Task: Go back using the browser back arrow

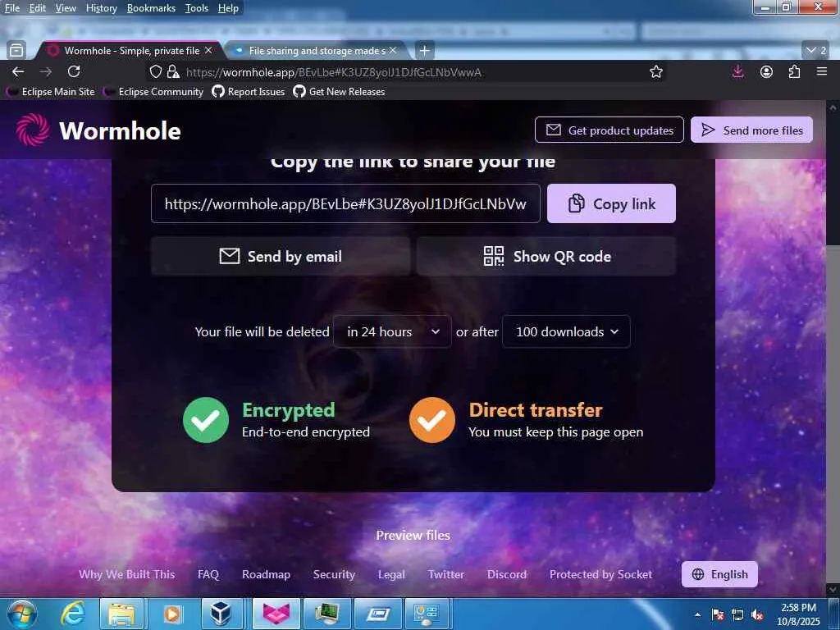Action: coord(18,72)
